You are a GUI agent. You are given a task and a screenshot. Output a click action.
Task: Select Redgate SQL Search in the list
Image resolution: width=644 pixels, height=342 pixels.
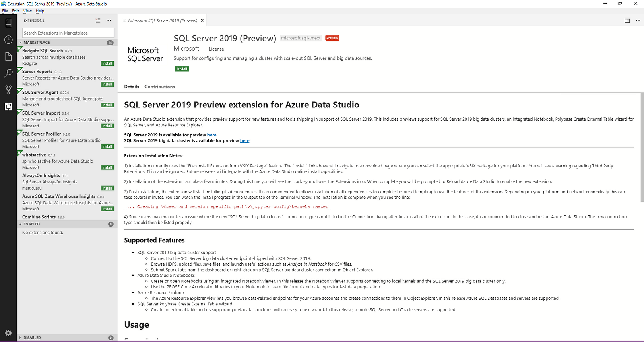[67, 57]
